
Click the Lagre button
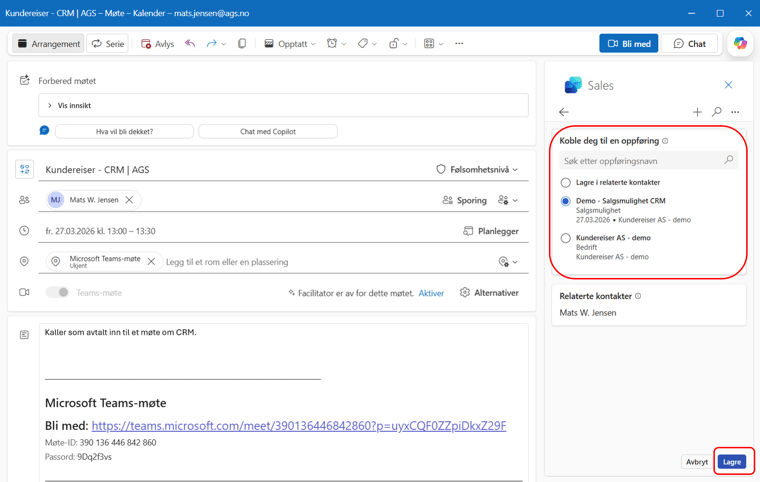coord(732,462)
